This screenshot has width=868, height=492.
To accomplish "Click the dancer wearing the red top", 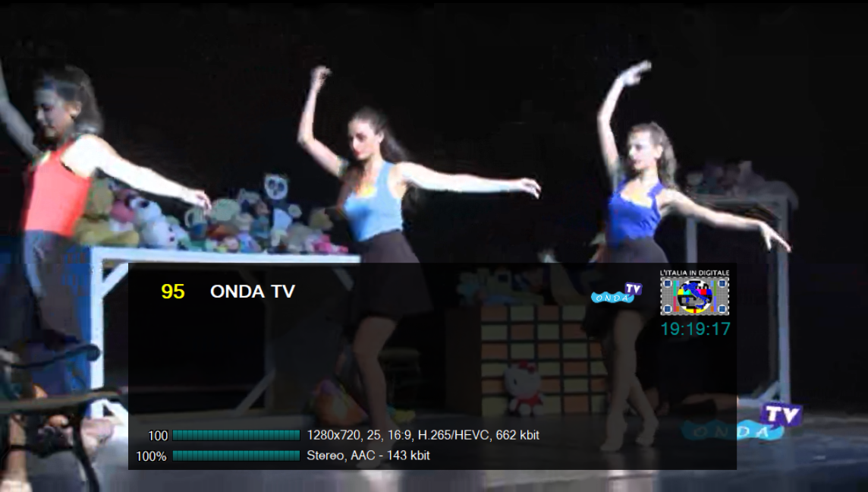I will click(x=57, y=197).
